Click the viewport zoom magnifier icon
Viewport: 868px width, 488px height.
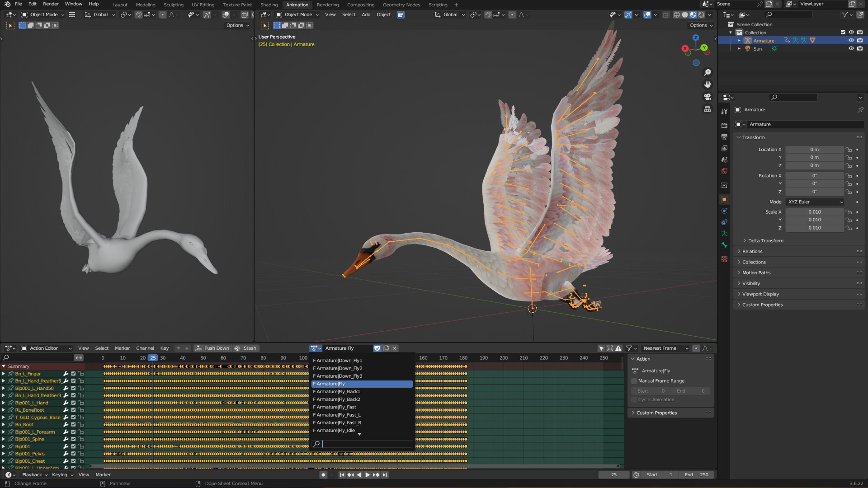[708, 72]
